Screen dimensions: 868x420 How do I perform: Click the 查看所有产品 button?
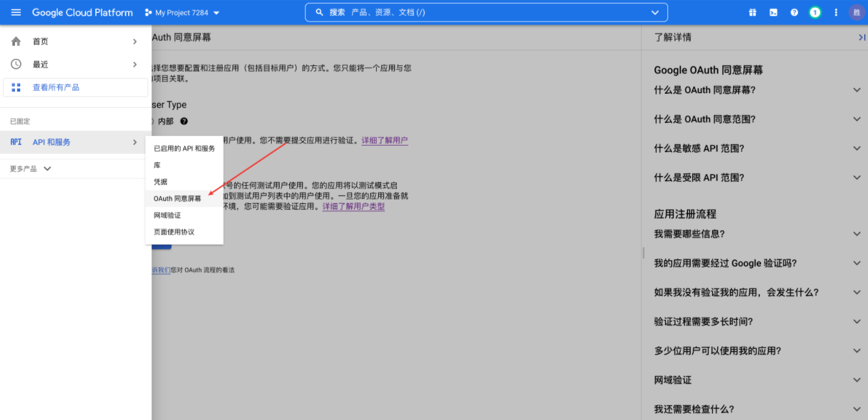76,87
